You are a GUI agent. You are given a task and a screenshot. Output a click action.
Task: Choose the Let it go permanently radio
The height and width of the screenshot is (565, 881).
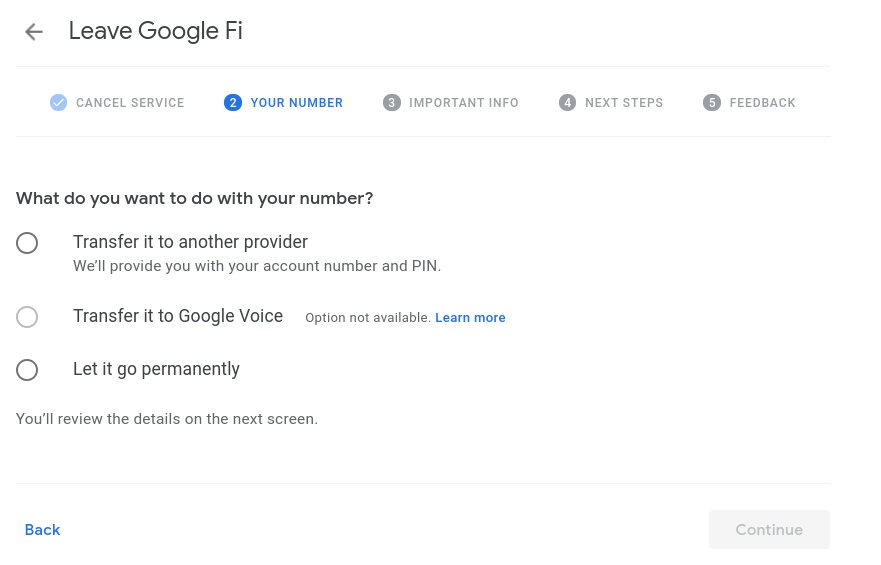[x=27, y=370]
